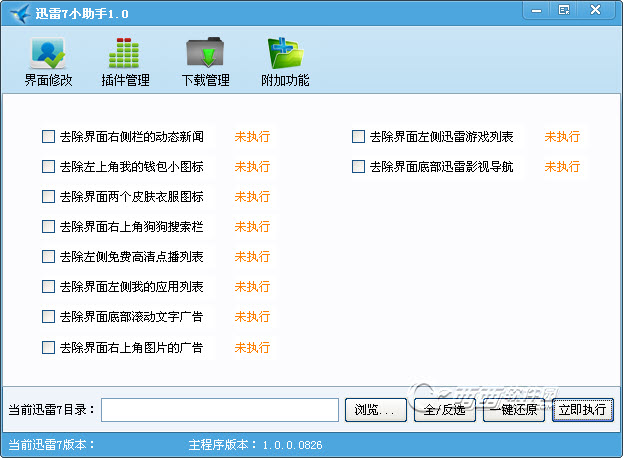Click the 迅雷7小助手 title bar bird logo
The height and width of the screenshot is (458, 623).
20,13
